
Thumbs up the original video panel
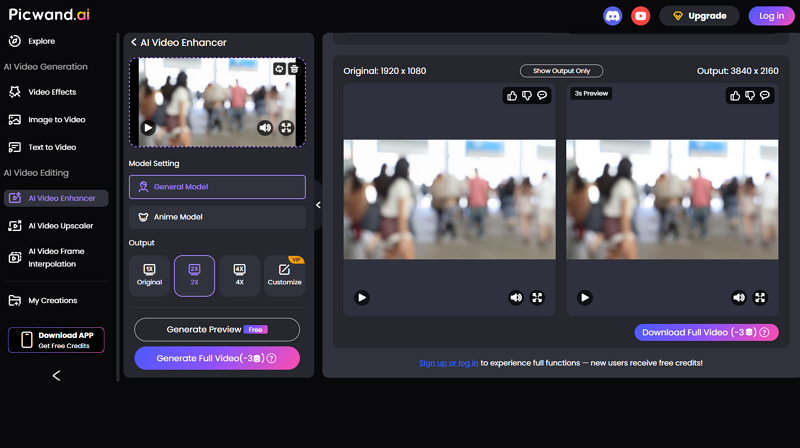[x=512, y=96]
